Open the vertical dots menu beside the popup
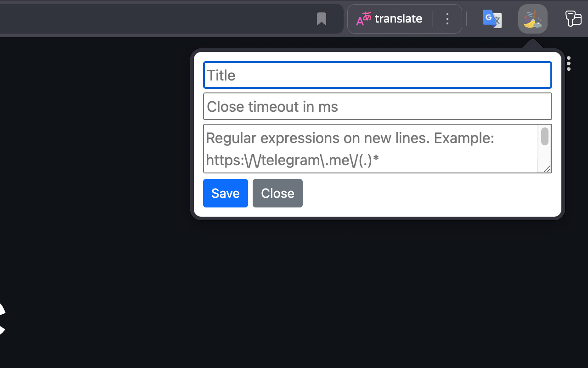This screenshot has height=368, width=588. 569,63
